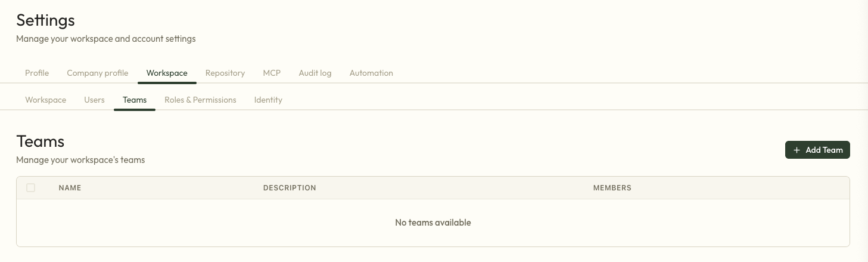View the Audit log tab
This screenshot has width=868, height=262.
click(x=315, y=73)
